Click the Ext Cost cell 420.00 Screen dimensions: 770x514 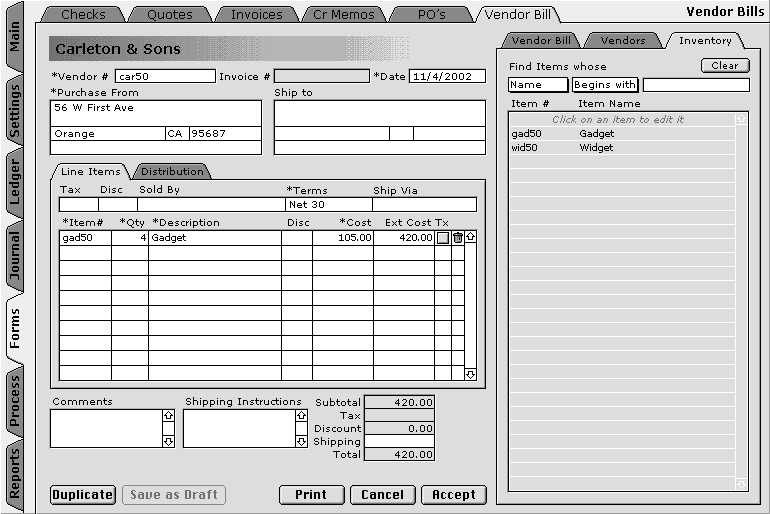(x=404, y=238)
